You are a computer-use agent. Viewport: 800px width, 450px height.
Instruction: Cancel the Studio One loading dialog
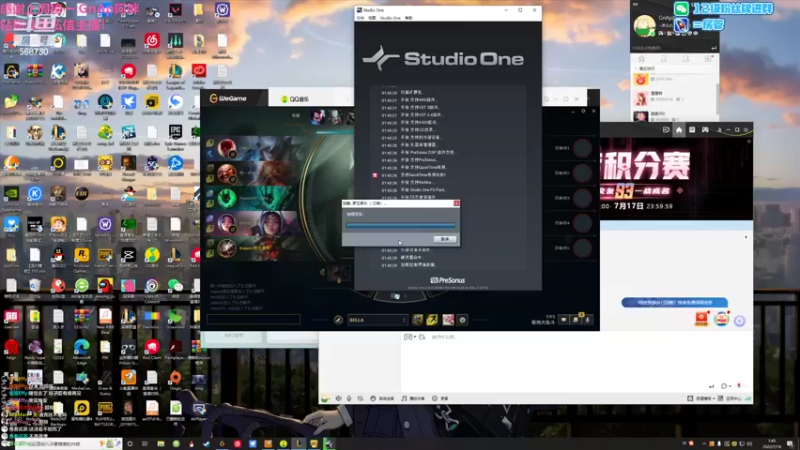tap(445, 239)
